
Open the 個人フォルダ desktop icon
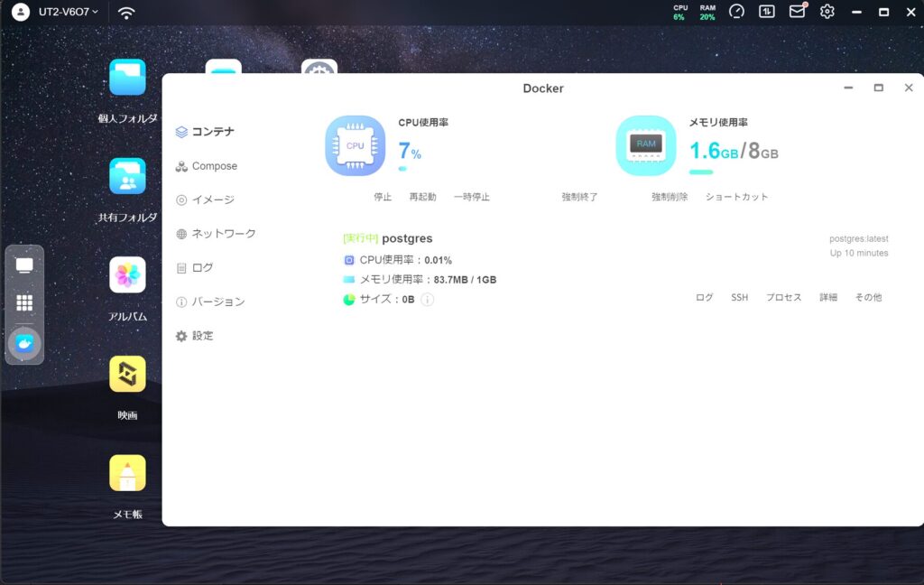point(127,78)
